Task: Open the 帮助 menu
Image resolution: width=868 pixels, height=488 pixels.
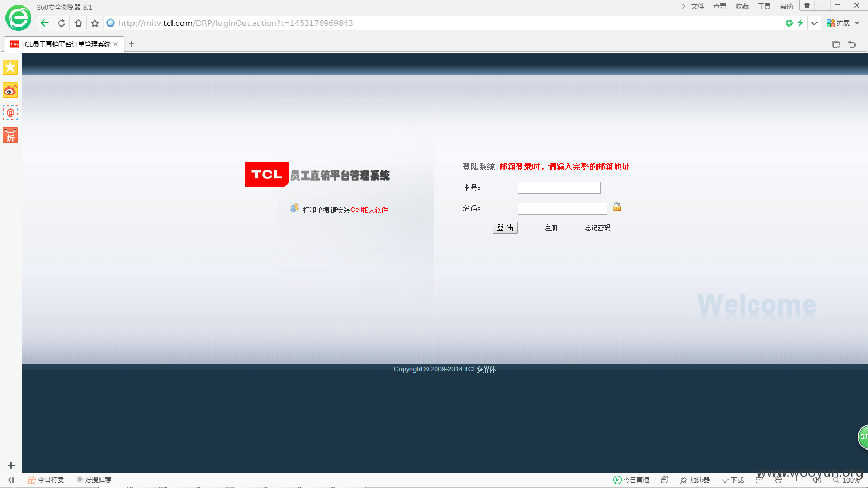Action: [x=787, y=7]
